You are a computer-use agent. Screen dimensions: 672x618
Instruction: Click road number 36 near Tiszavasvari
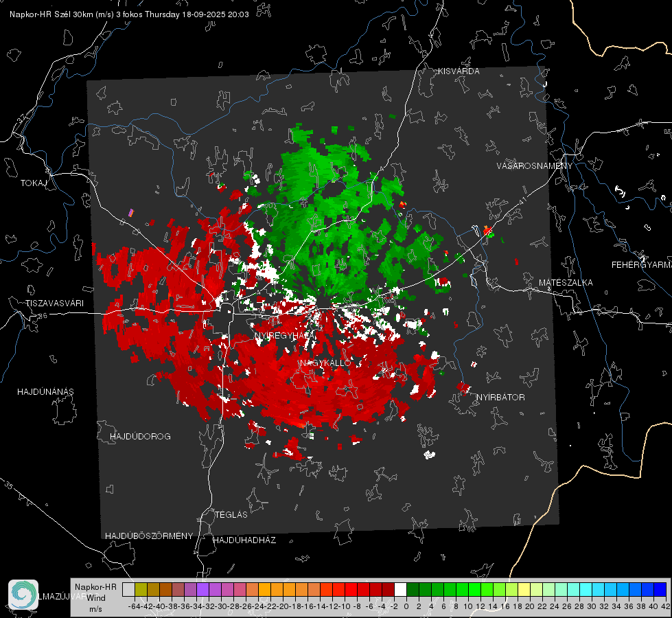pos(43,316)
